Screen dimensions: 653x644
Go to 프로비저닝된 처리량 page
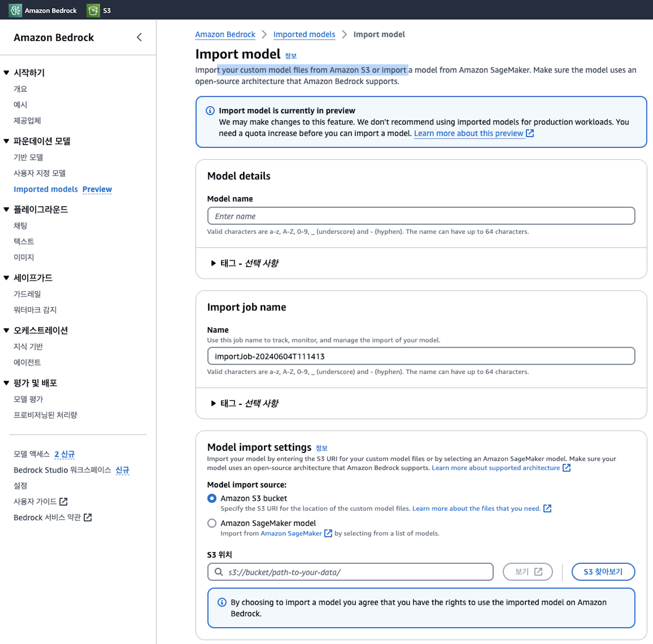click(45, 415)
